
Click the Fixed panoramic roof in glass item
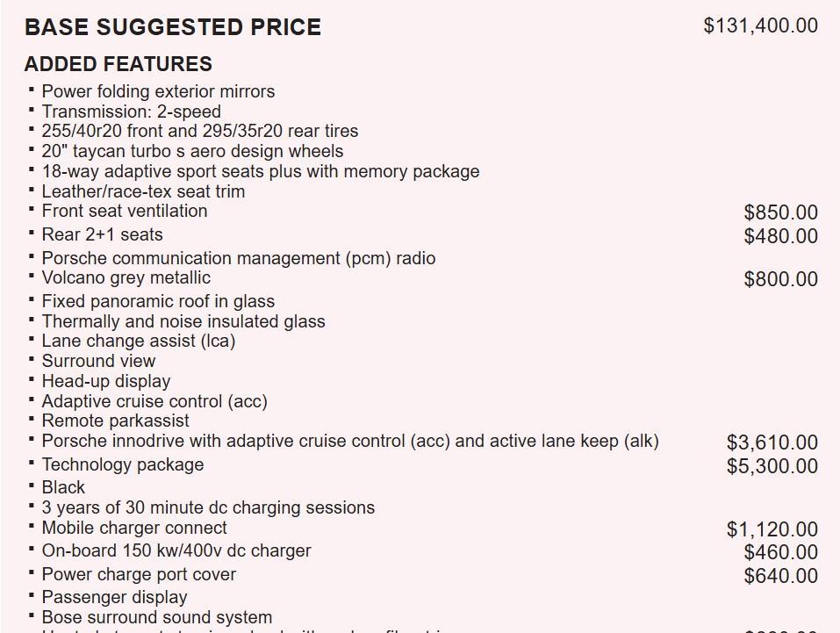point(158,301)
